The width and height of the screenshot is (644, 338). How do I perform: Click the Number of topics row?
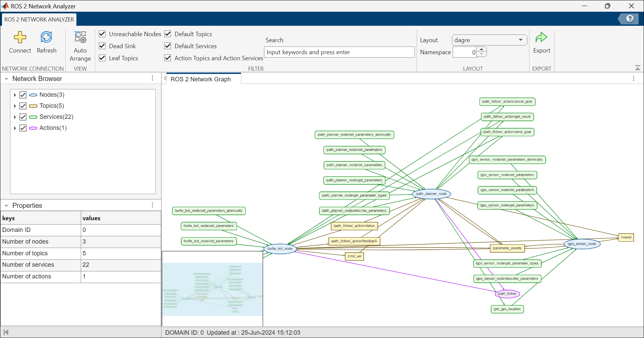[x=81, y=253]
